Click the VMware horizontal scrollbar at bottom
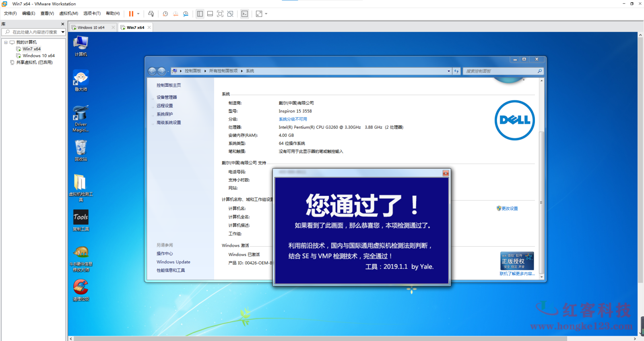 point(320,339)
